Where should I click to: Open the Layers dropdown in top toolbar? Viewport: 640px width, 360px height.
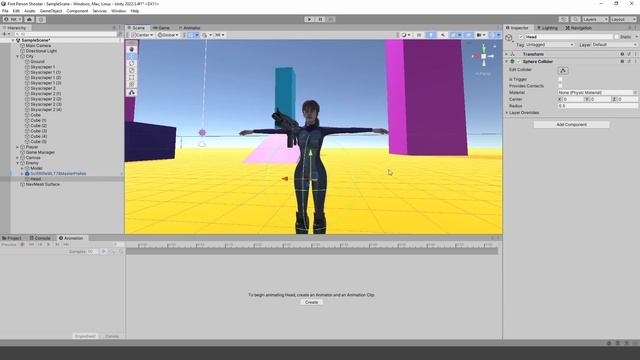pos(595,19)
